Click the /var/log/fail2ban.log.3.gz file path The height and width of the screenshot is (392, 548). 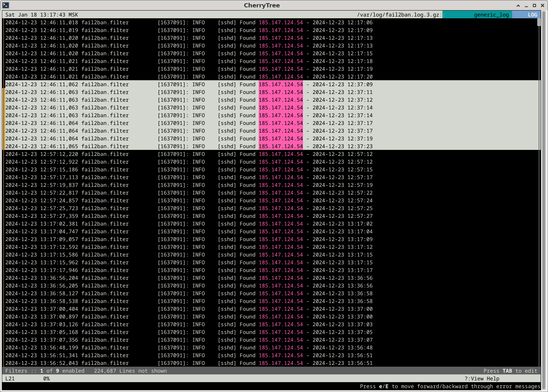[x=398, y=15]
